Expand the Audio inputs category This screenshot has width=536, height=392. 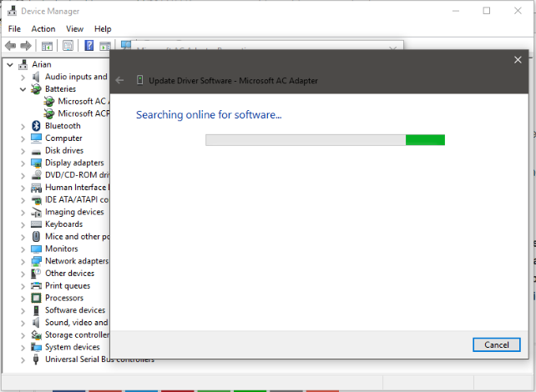[x=23, y=78]
